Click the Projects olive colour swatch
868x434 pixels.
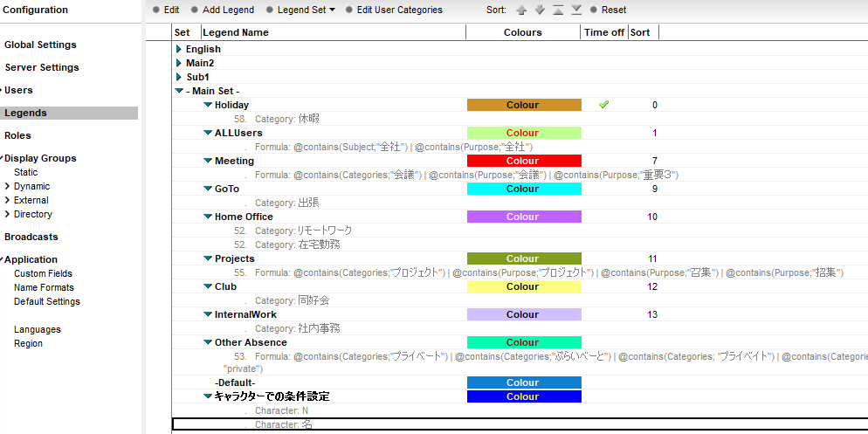click(524, 258)
